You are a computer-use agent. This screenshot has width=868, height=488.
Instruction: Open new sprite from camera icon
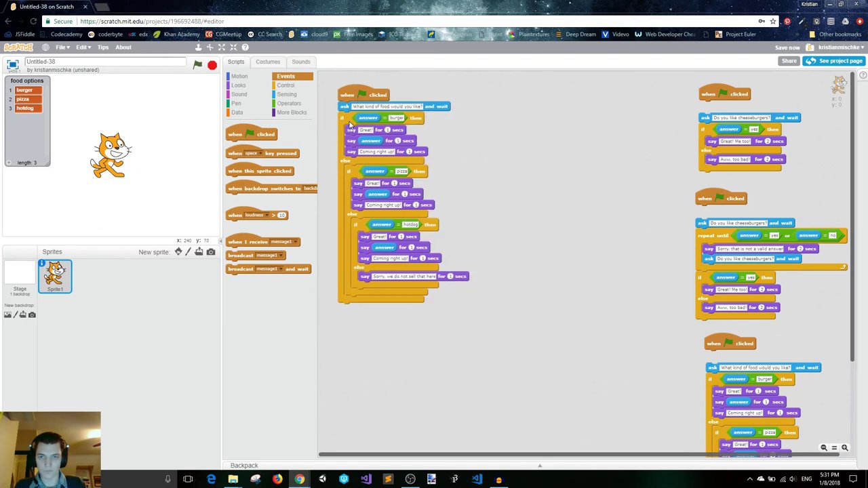tap(211, 252)
